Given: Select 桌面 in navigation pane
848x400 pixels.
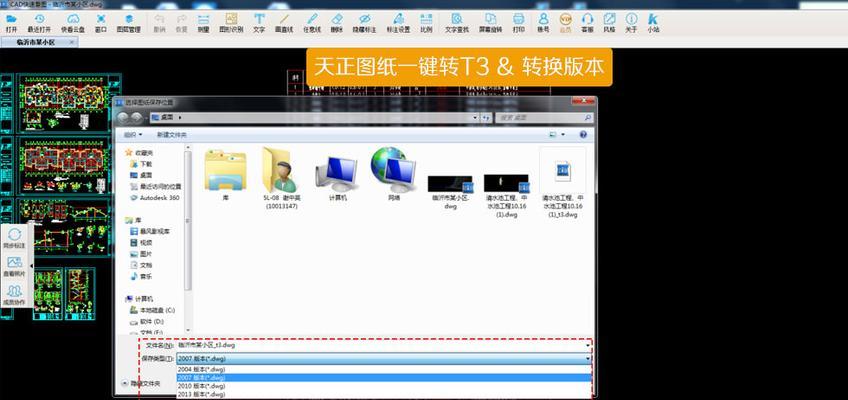Looking at the screenshot, I should pyautogui.click(x=142, y=175).
